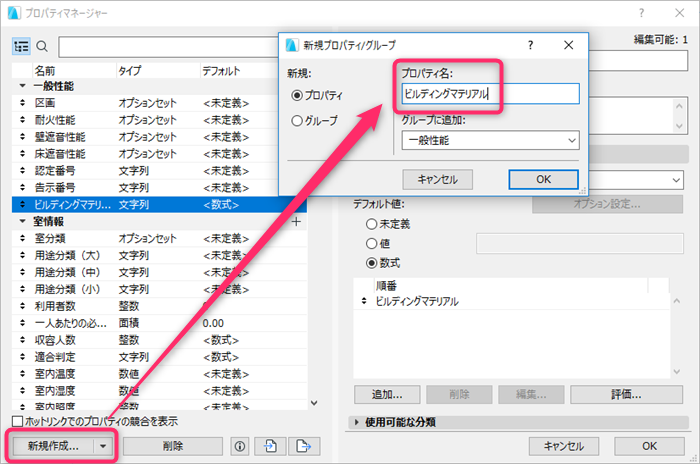Select the 適合判定 property row
The width and height of the screenshot is (700, 464).
tap(159, 357)
